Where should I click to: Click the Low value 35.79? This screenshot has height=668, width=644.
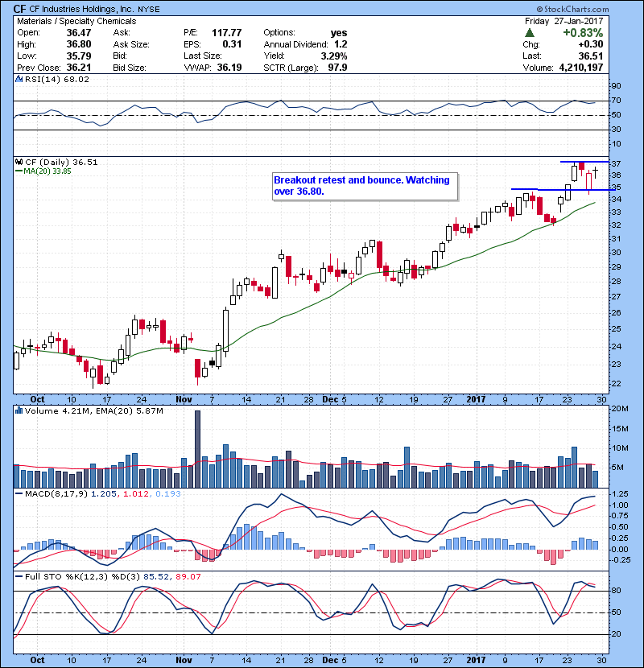pos(79,56)
